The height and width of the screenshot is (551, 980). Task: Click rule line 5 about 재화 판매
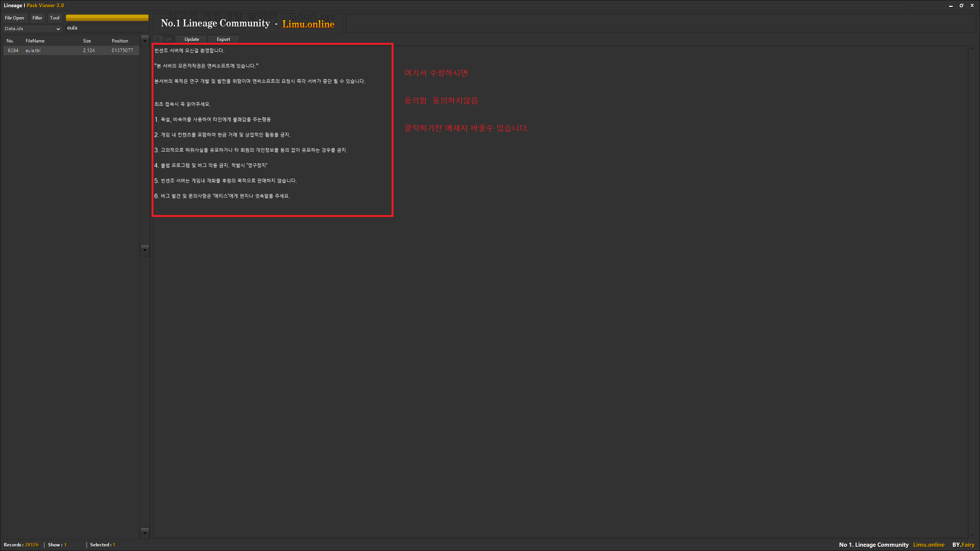point(225,181)
